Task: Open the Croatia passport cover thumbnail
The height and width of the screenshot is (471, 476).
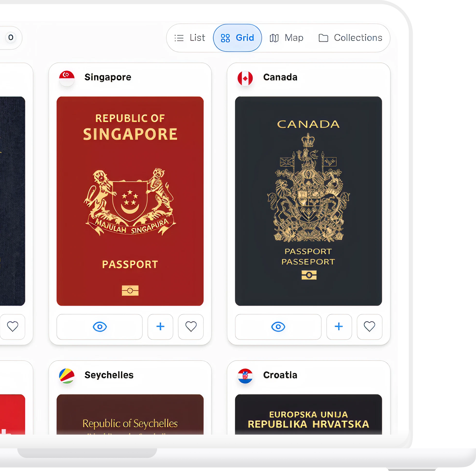Action: tap(308, 414)
